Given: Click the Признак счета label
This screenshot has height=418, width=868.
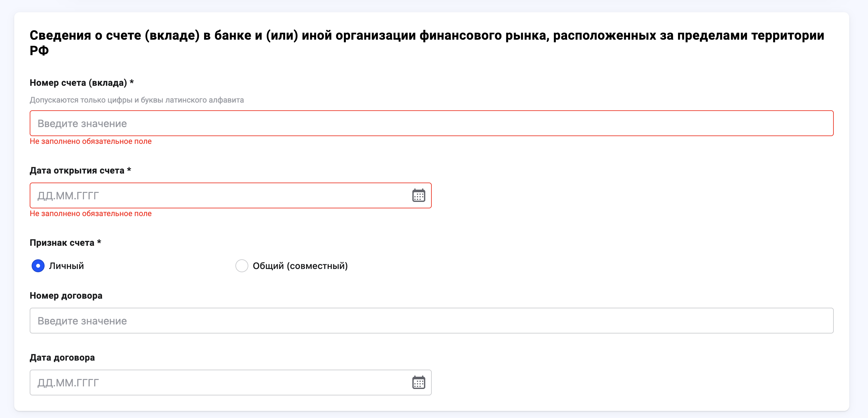Looking at the screenshot, I should [x=65, y=243].
